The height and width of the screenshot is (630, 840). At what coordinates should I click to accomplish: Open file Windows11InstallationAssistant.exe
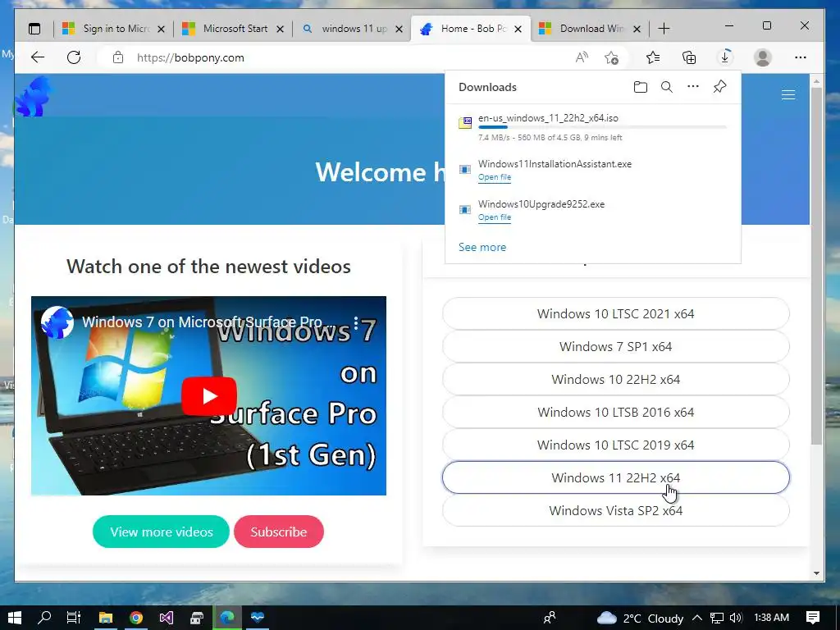(495, 177)
